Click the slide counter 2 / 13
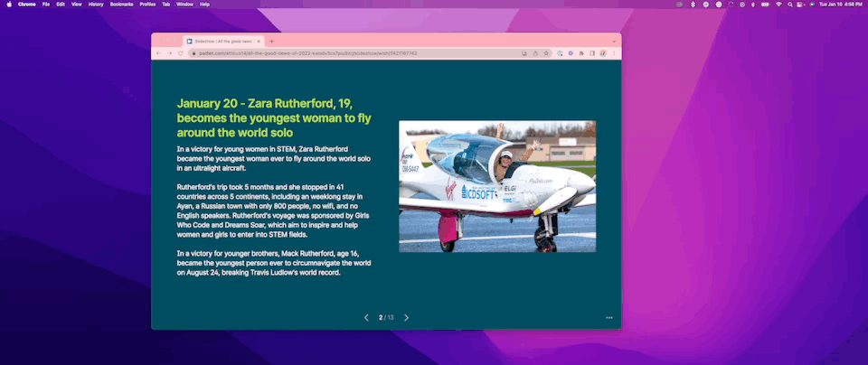The height and width of the screenshot is (365, 868). coord(386,317)
